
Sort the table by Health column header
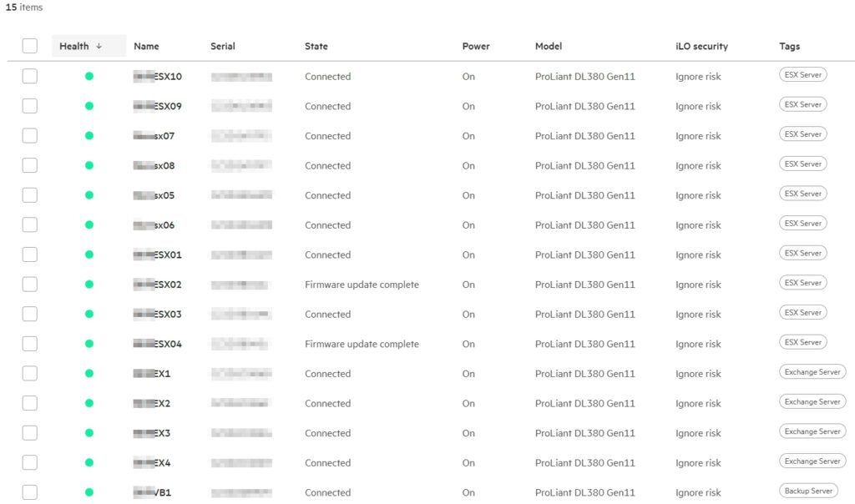click(74, 47)
